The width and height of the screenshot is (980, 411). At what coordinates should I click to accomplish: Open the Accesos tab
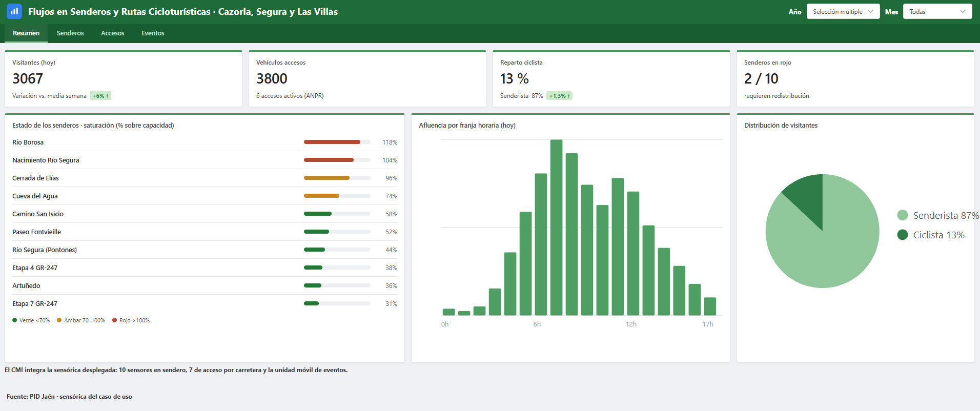(x=112, y=33)
